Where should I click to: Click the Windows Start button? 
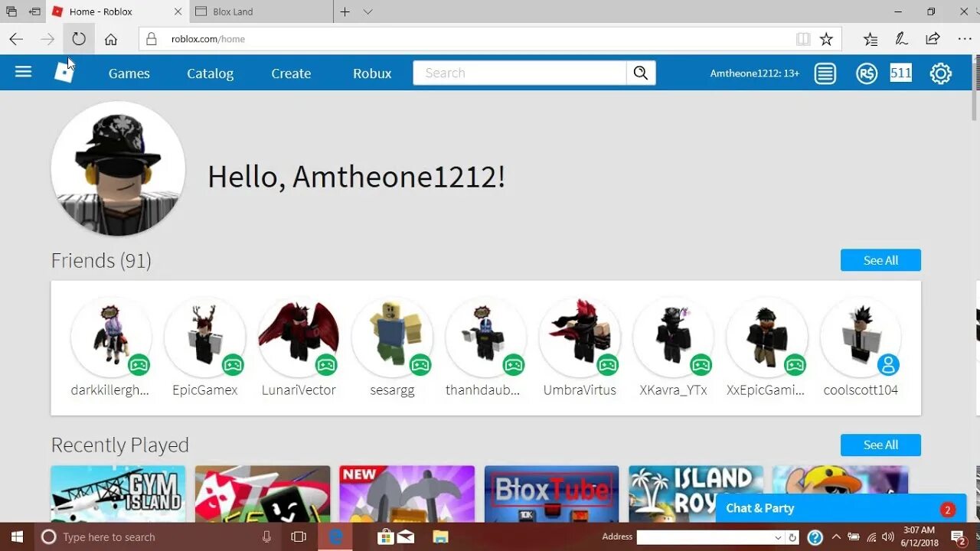(17, 536)
